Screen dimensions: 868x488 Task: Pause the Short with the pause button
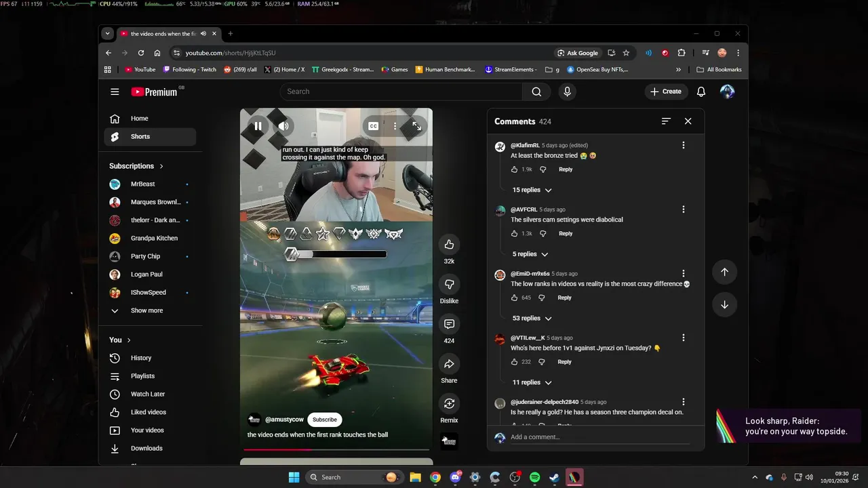click(x=258, y=126)
